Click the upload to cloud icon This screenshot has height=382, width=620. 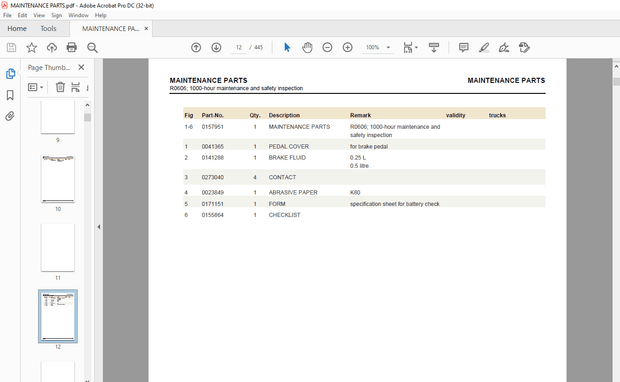click(x=52, y=48)
